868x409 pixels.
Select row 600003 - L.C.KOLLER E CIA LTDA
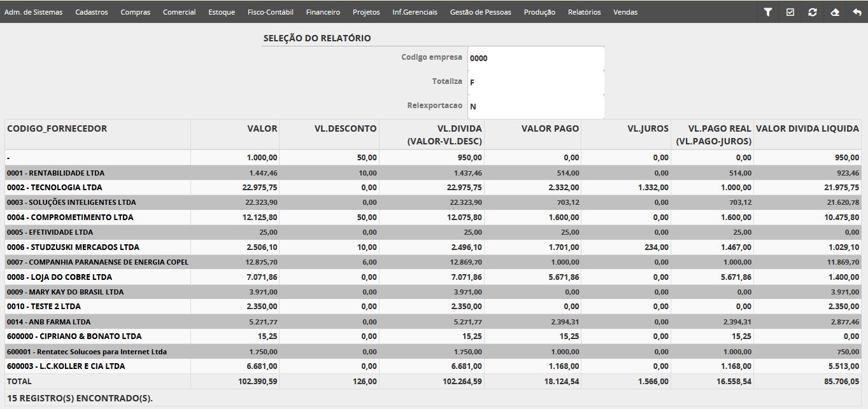pyautogui.click(x=433, y=366)
